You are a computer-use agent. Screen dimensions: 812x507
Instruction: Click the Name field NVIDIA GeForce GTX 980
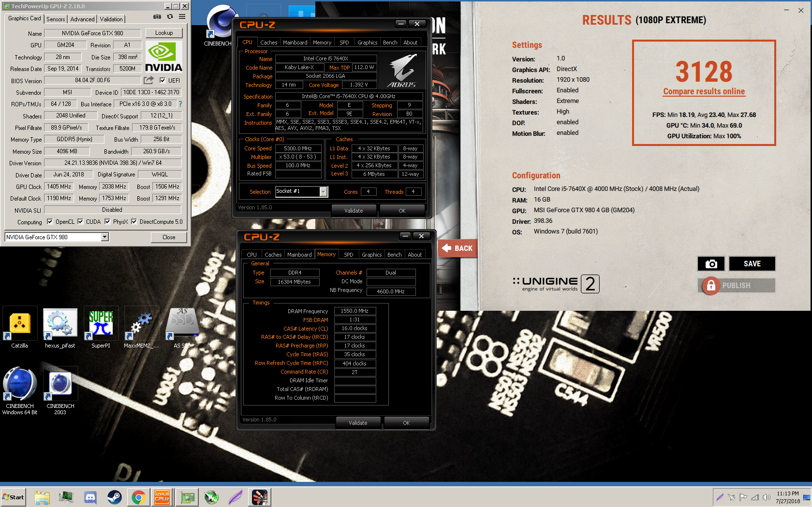click(x=92, y=33)
